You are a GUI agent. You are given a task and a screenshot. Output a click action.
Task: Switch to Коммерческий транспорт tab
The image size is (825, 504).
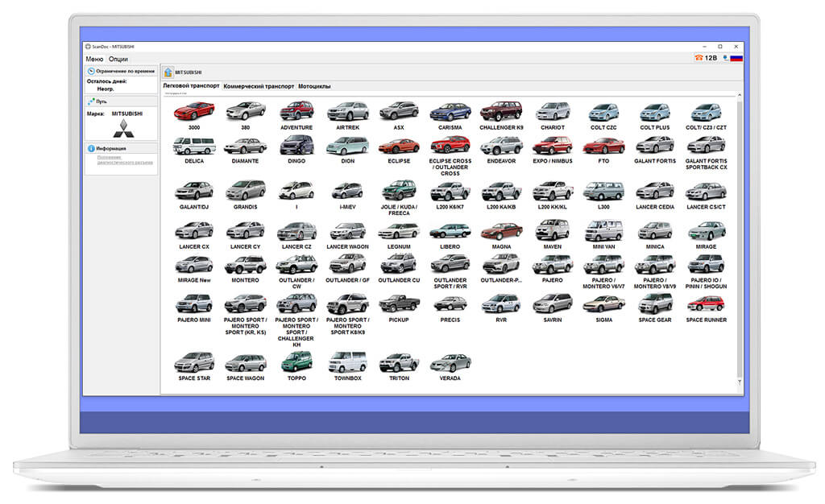tap(259, 86)
